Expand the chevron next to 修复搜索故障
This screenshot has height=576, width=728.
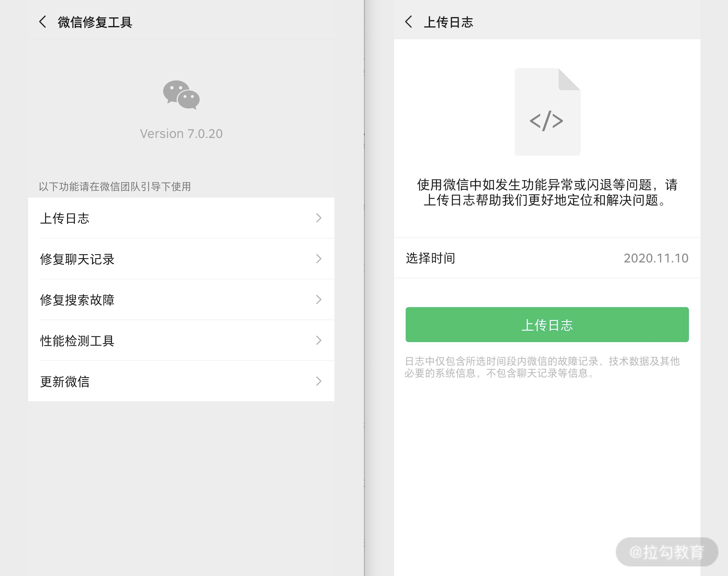tap(319, 300)
